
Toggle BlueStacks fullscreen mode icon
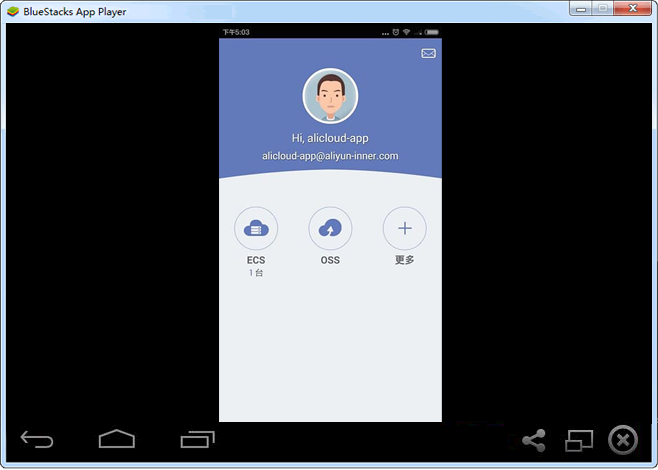pos(579,440)
